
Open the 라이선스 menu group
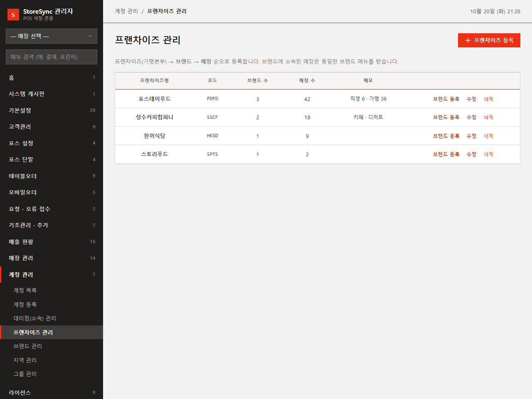[x=52, y=392]
